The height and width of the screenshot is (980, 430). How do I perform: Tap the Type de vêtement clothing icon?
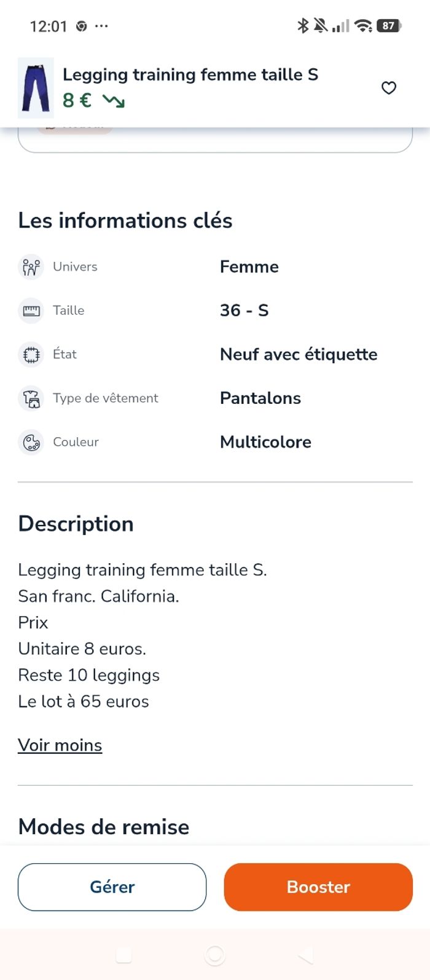pos(31,398)
